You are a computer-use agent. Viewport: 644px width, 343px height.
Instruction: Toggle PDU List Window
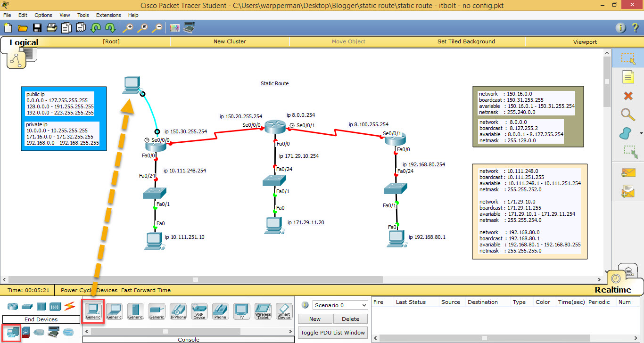point(332,332)
